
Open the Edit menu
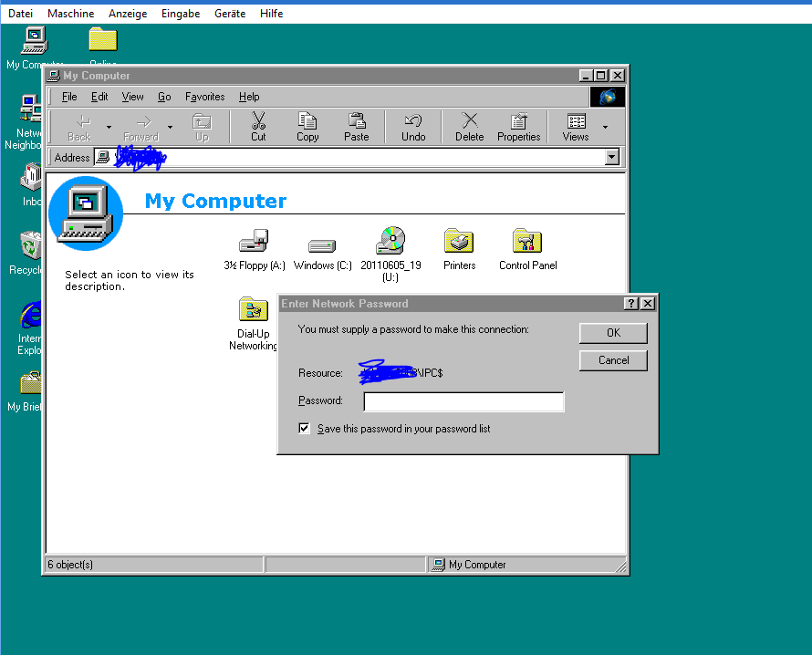click(x=99, y=97)
